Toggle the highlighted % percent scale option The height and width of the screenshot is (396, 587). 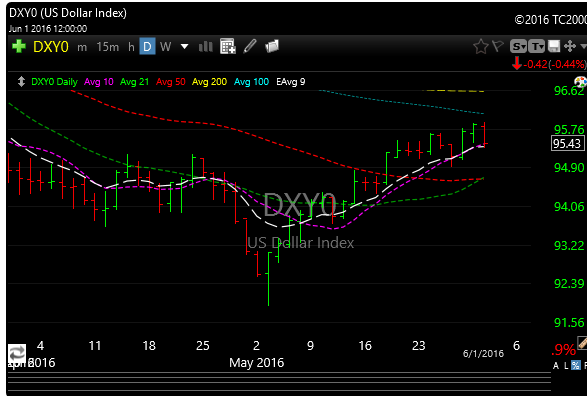point(576,365)
